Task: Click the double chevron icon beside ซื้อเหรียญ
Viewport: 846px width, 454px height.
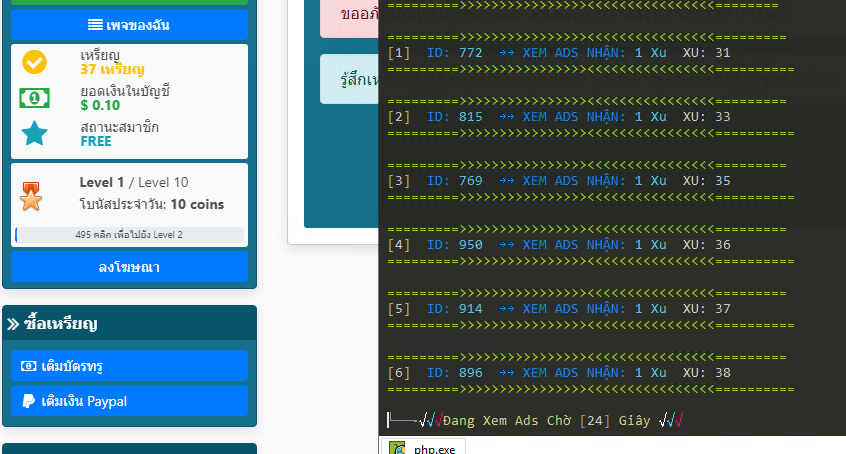Action: pos(13,324)
